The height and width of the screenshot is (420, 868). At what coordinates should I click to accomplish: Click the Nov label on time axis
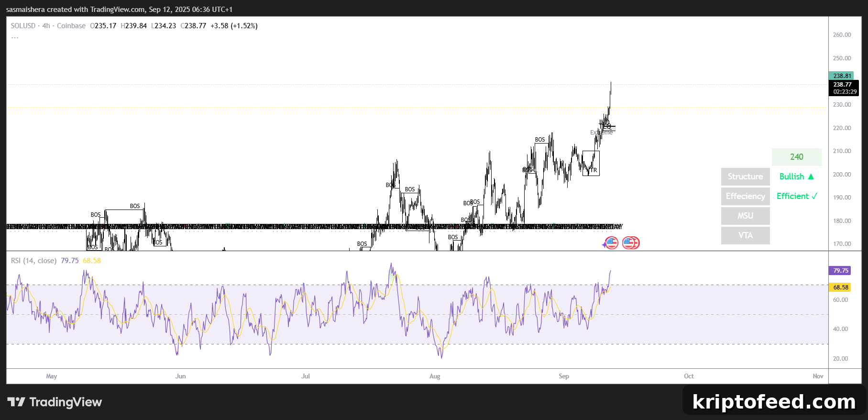(x=818, y=376)
